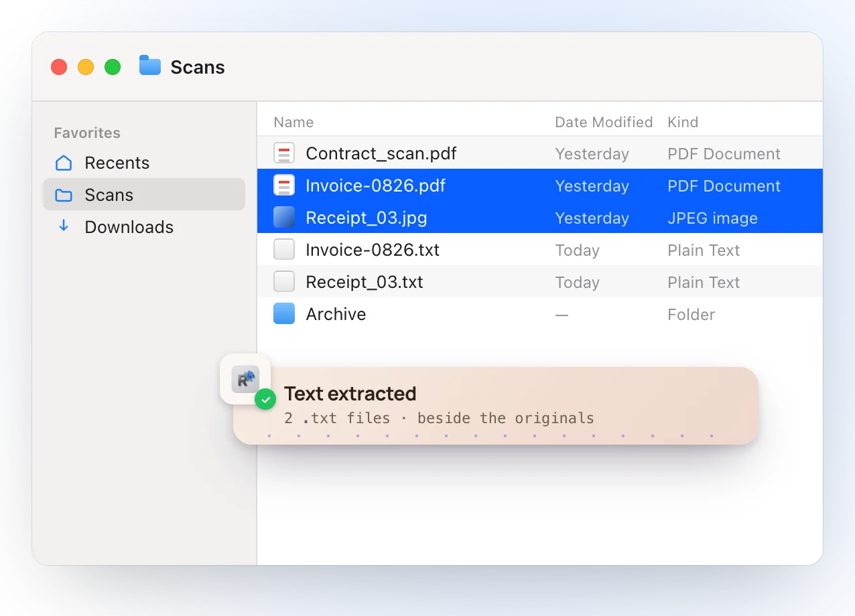Click Folder kind in the Archive row
Screen dimensions: 855x616
[691, 315]
